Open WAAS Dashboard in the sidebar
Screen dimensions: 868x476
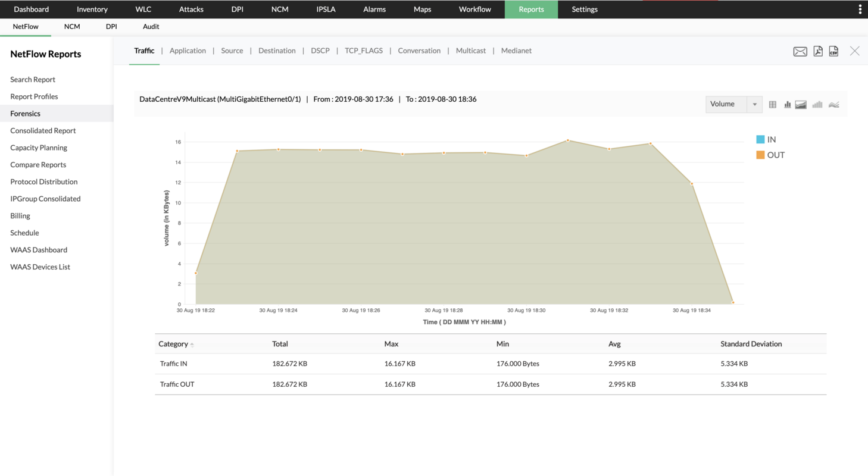39,250
